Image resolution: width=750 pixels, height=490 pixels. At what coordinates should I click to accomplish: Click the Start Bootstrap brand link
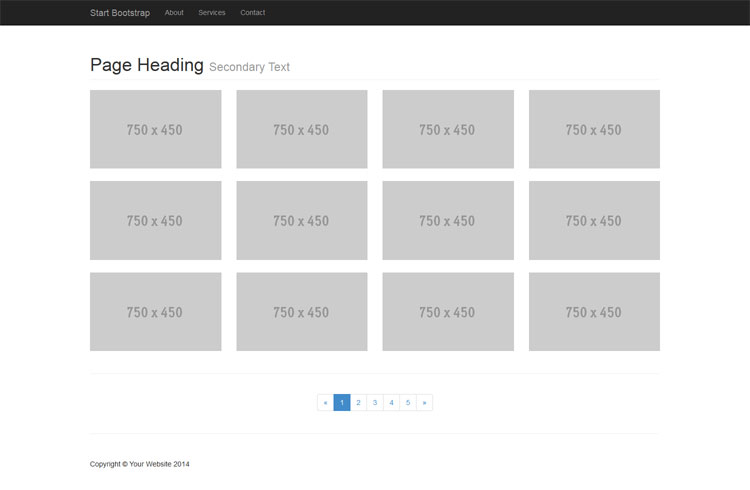(119, 13)
